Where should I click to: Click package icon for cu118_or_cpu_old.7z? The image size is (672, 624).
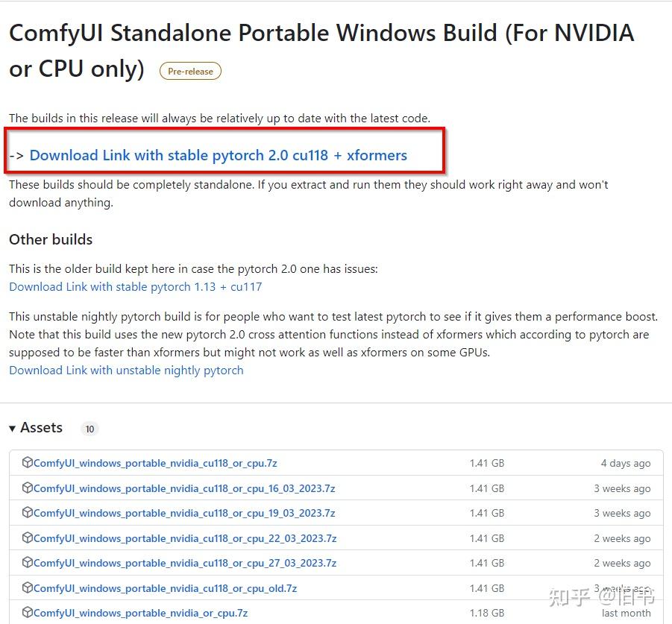click(x=28, y=588)
